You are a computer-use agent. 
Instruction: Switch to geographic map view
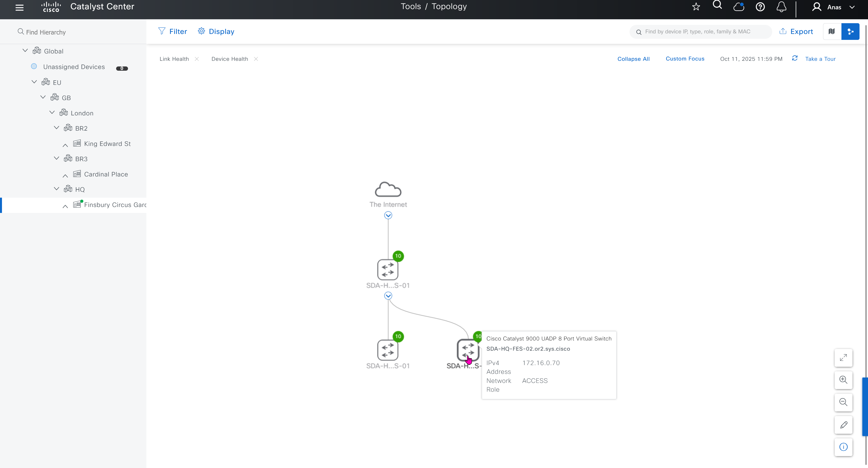point(832,31)
